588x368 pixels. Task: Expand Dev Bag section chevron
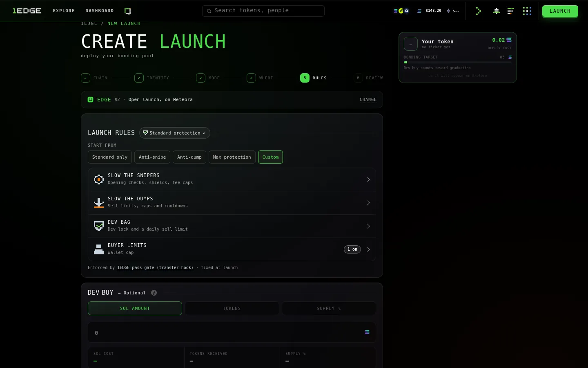(x=368, y=226)
